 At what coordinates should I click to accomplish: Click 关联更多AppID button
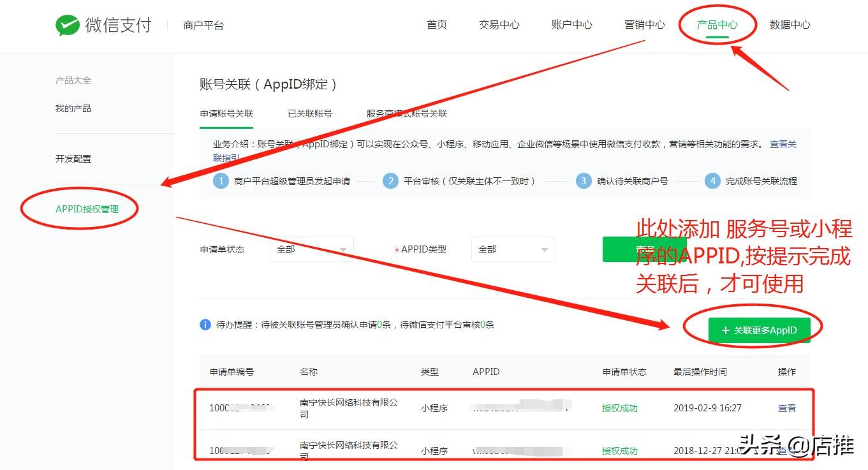759,330
